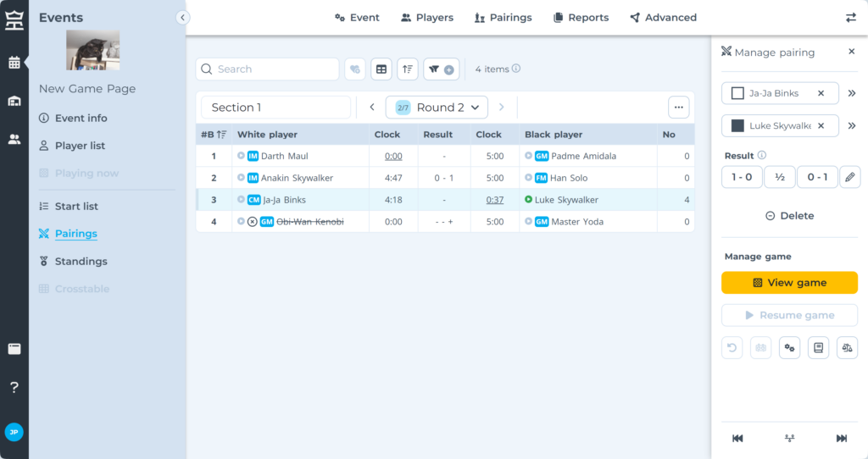
Task: Go to the previous round
Action: [x=372, y=107]
